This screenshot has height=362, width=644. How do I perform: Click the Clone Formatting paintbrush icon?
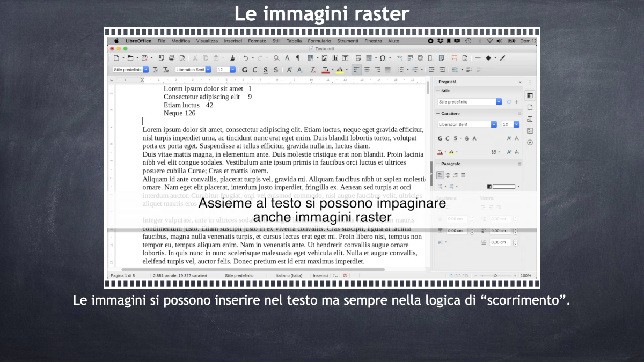232,58
